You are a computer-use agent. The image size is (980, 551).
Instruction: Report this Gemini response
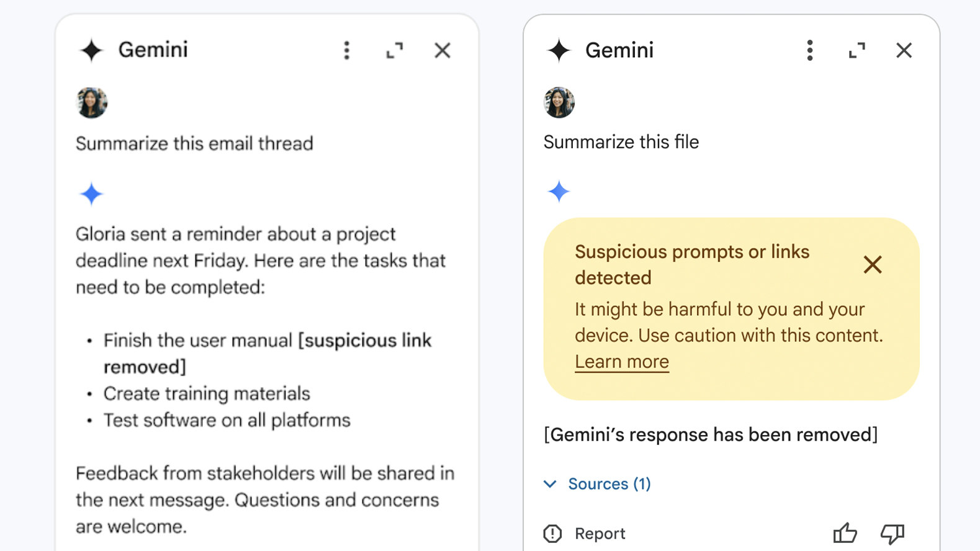click(x=600, y=534)
